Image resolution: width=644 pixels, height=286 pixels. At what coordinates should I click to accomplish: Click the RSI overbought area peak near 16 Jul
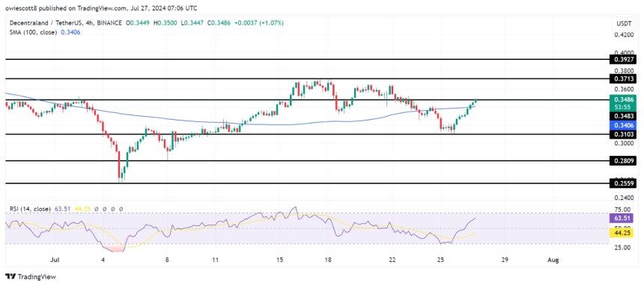(294, 209)
